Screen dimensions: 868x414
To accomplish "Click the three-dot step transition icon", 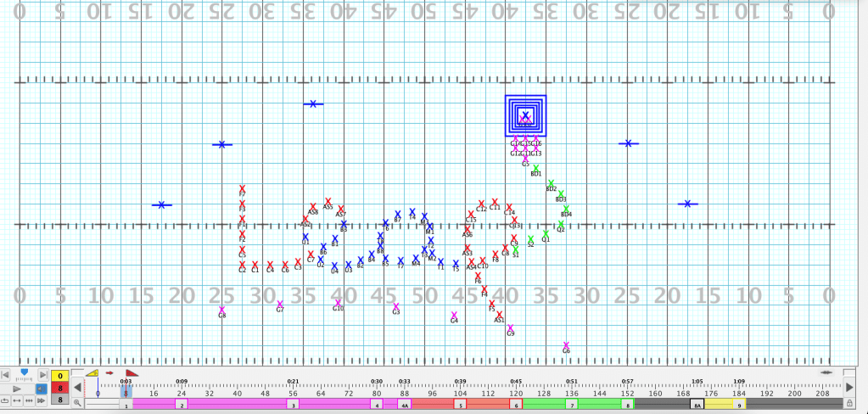I will pos(30,400).
